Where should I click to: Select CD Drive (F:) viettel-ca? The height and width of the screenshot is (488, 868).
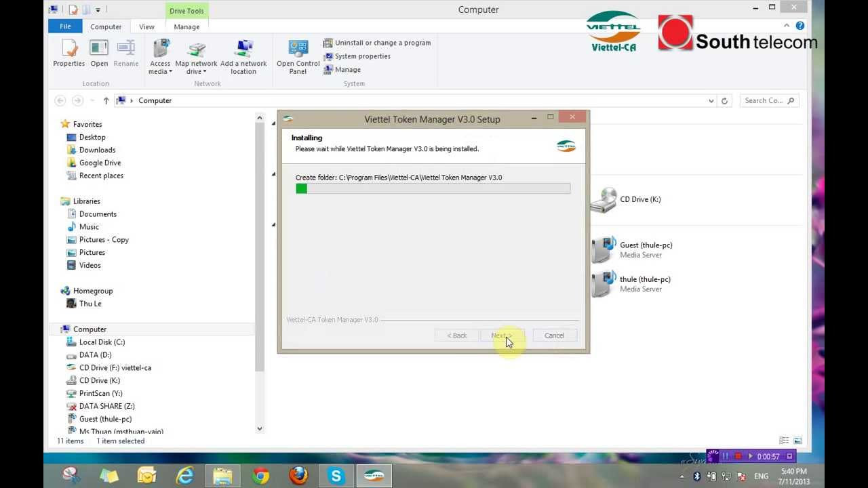pyautogui.click(x=115, y=368)
